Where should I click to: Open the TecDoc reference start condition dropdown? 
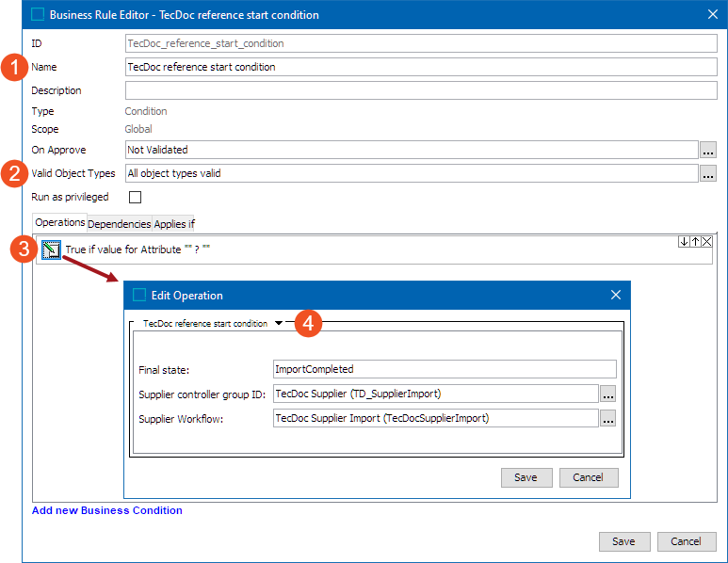[279, 323]
